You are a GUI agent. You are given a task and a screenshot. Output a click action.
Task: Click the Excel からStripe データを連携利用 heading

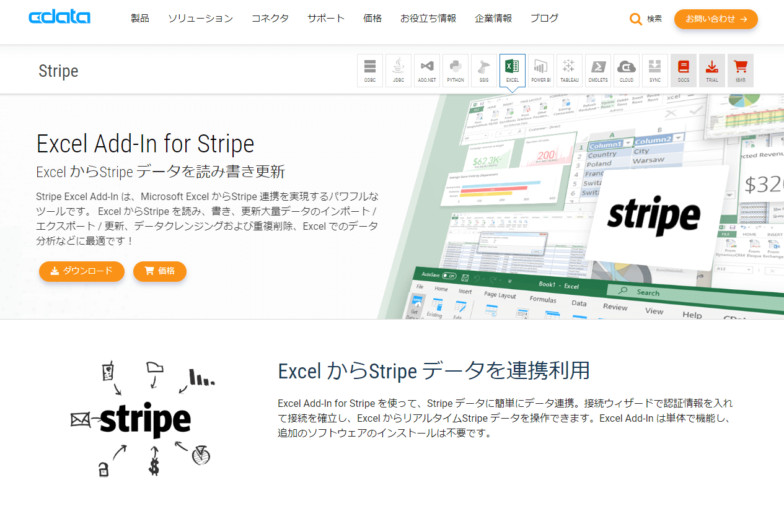pos(434,371)
